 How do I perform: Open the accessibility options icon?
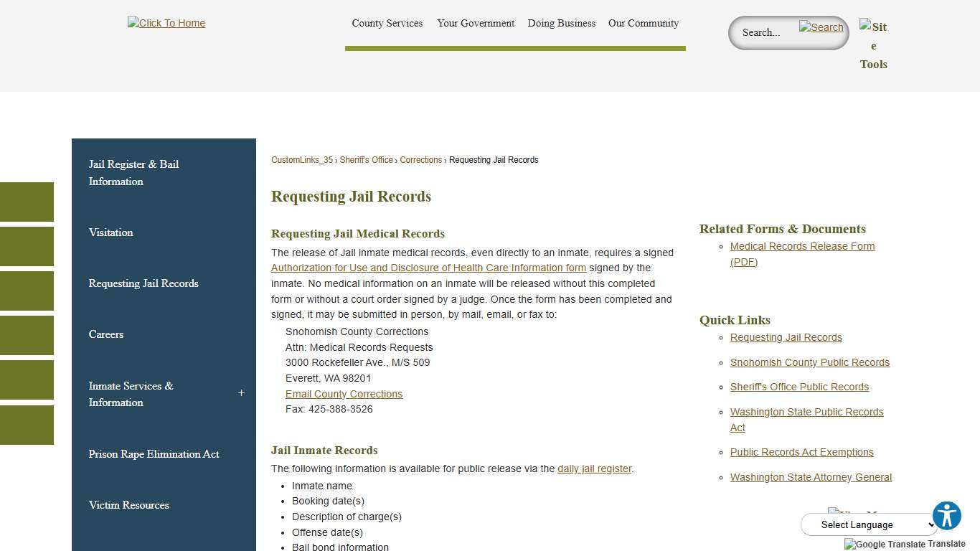tap(947, 515)
